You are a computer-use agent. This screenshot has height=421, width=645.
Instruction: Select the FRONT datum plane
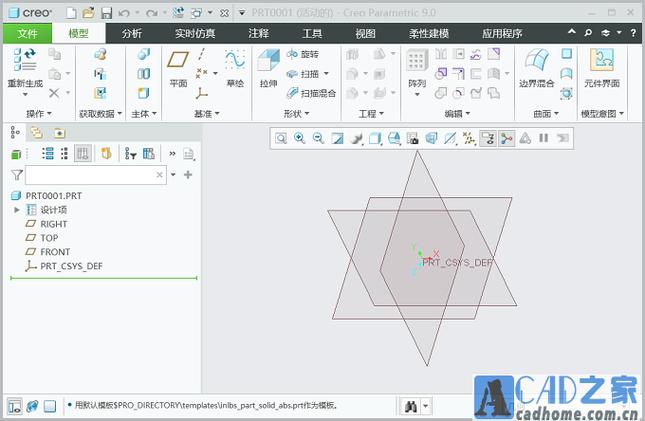[55, 252]
